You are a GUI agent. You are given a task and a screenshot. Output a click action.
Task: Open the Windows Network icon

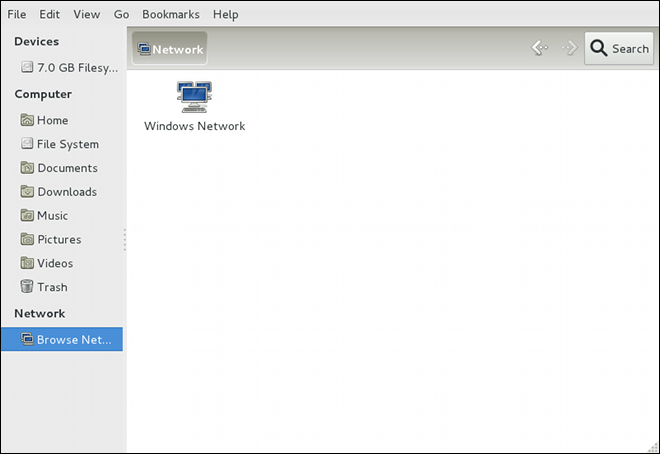click(x=194, y=98)
